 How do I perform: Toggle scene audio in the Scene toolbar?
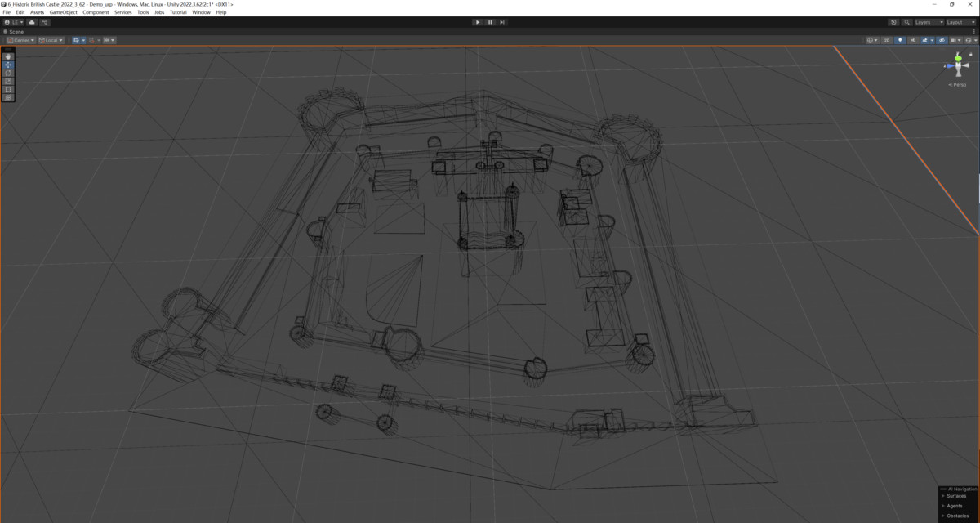pyautogui.click(x=914, y=40)
